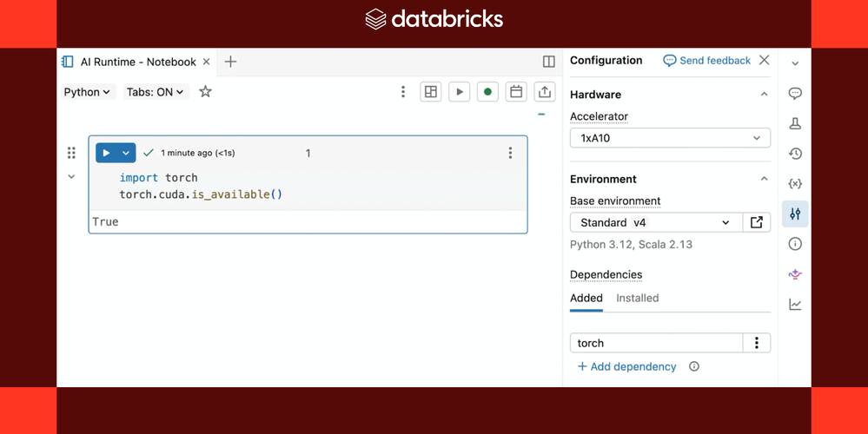The width and height of the screenshot is (868, 434).
Task: Open the Accelerator 1xA10 dropdown
Action: click(x=670, y=138)
